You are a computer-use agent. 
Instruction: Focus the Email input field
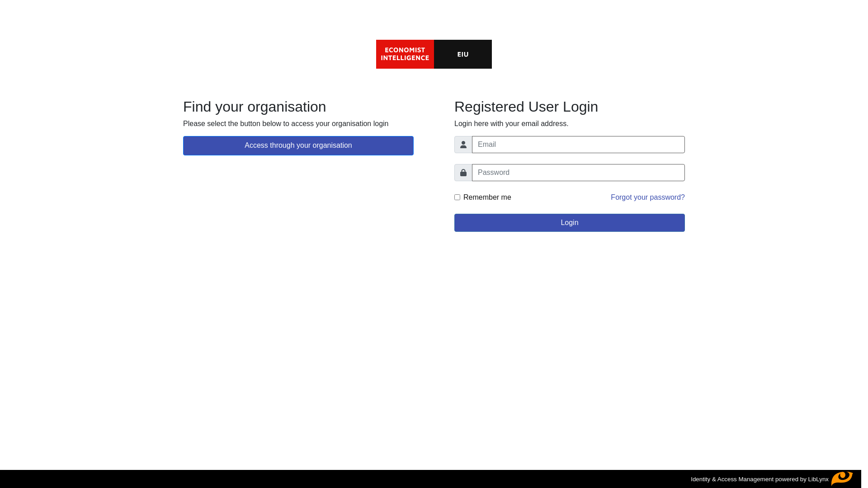tap(579, 145)
